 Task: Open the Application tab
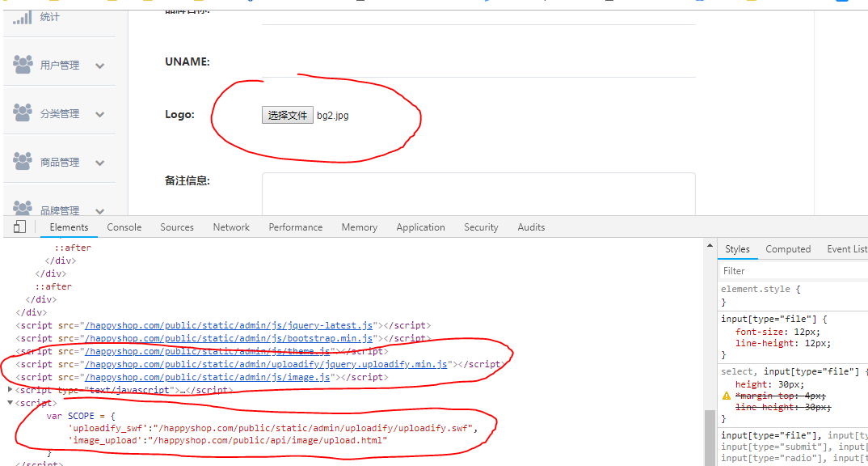tap(421, 227)
